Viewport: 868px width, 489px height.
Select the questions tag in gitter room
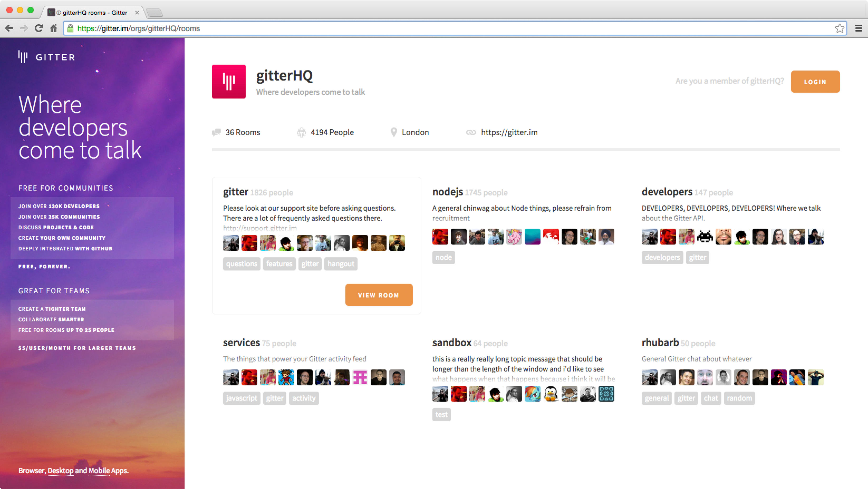(x=241, y=263)
